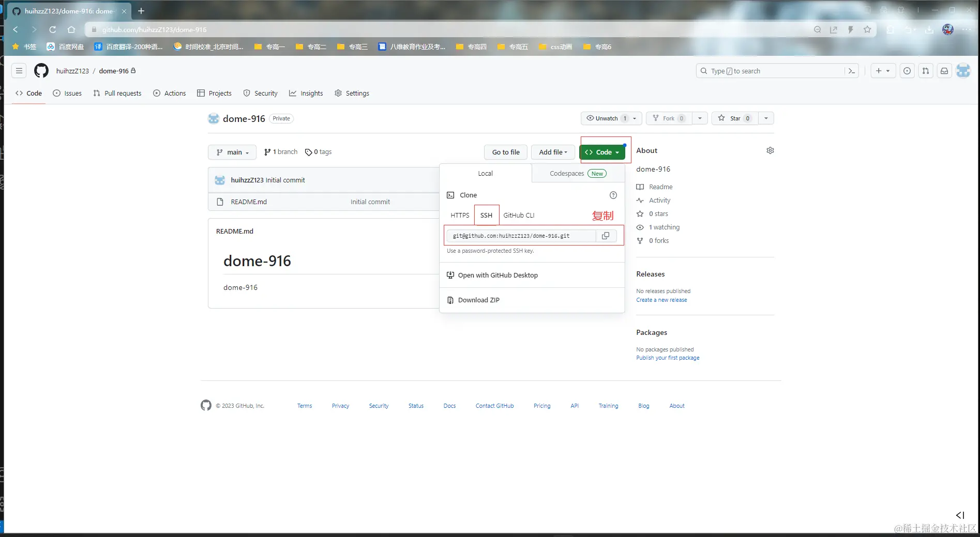Open the README.md file link
The width and height of the screenshot is (980, 537).
click(x=249, y=202)
